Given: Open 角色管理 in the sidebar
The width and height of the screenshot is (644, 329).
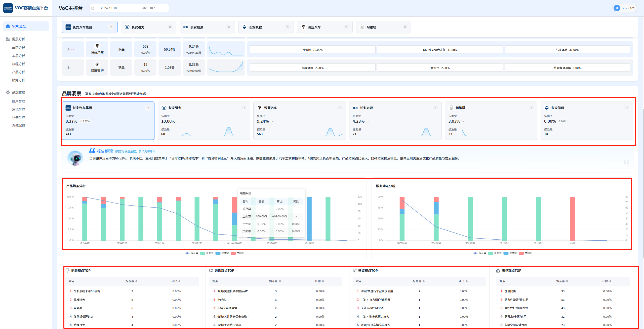Looking at the screenshot, I should pyautogui.click(x=19, y=109).
